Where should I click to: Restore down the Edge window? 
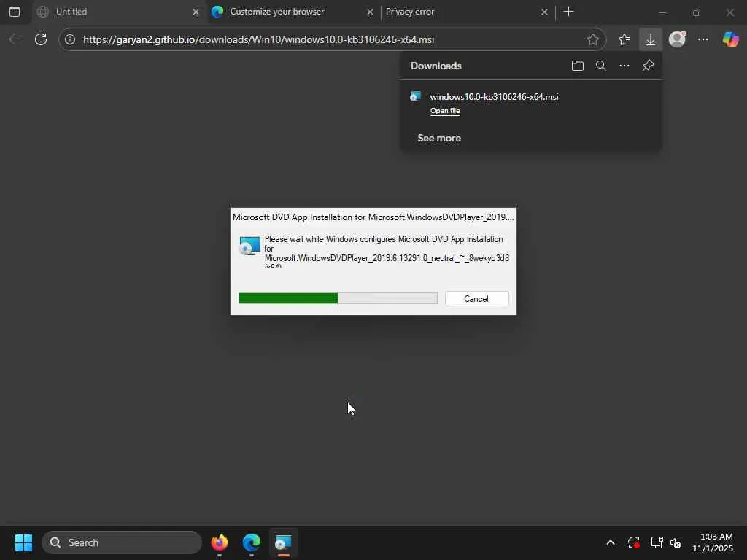[x=697, y=12]
